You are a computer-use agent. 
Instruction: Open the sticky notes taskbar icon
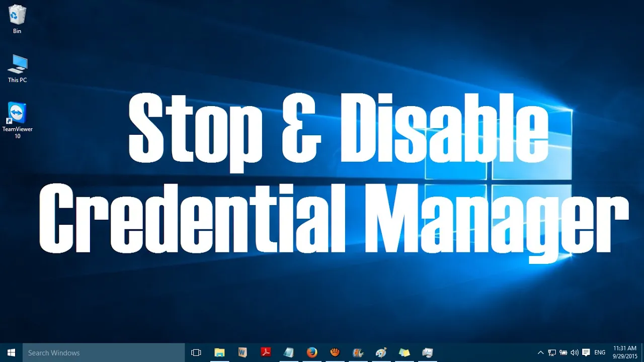[x=405, y=352]
